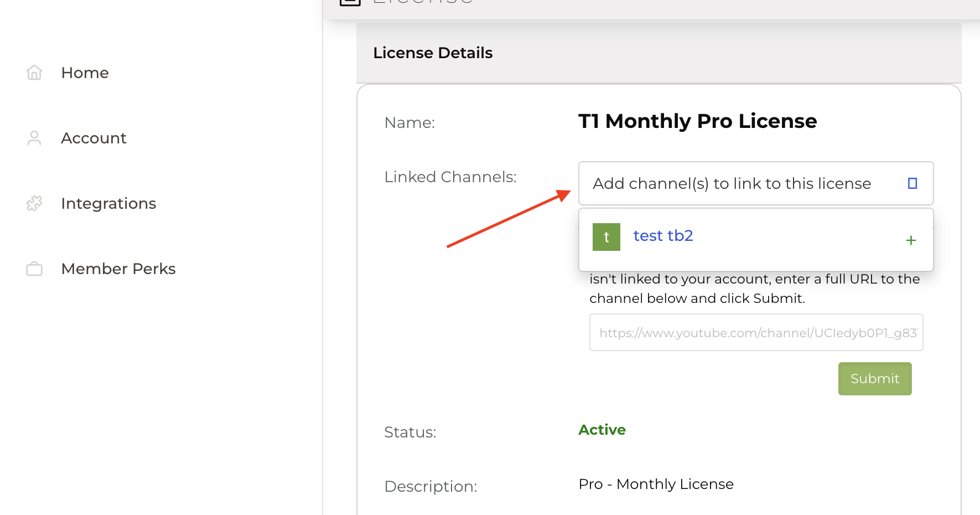Click the Active status text
Image resolution: width=980 pixels, height=515 pixels.
tap(602, 430)
